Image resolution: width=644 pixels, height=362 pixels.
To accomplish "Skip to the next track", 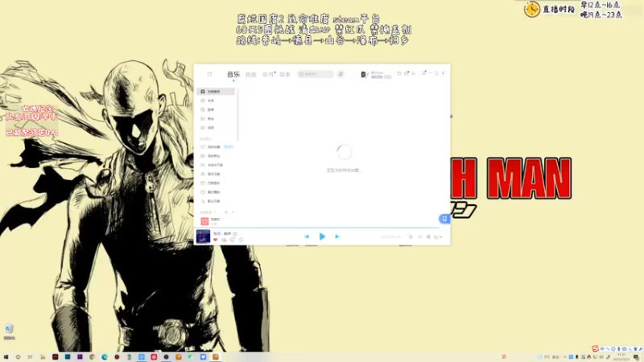I will click(x=337, y=237).
